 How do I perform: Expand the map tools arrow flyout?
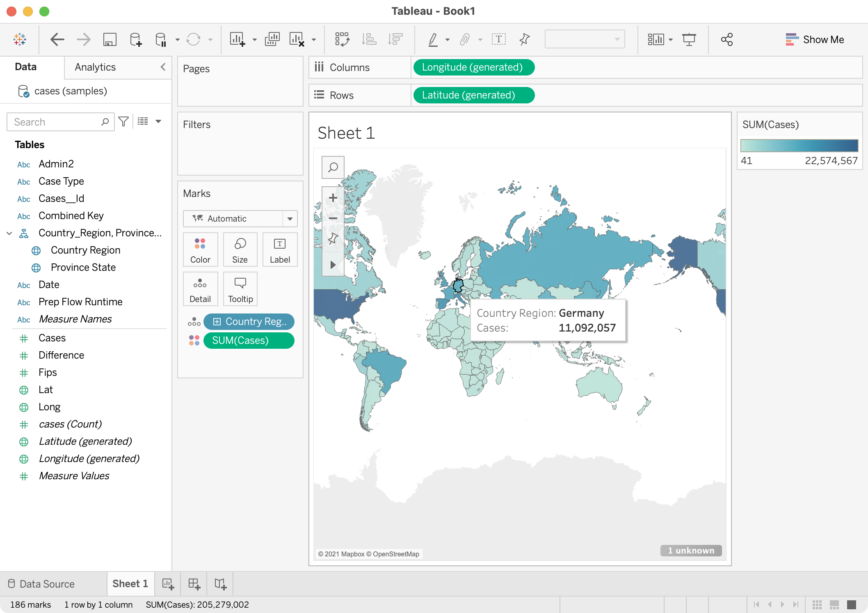click(333, 265)
